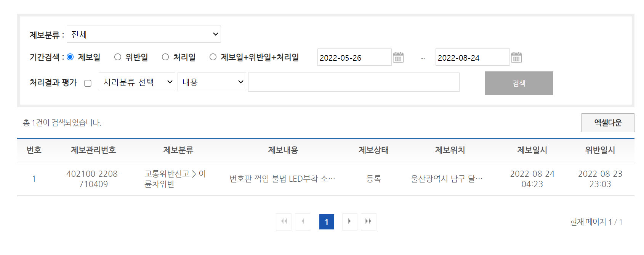Go to last page arrow
Viewport: 644px width, 255px height.
[368, 222]
